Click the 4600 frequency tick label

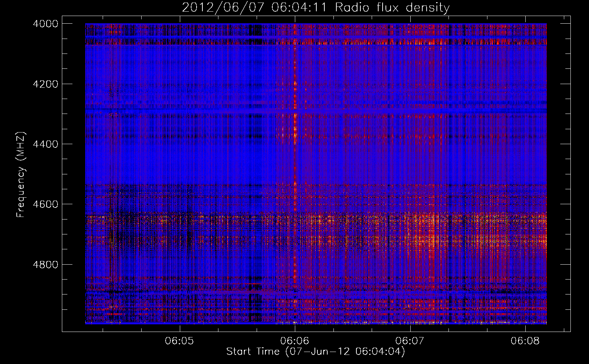46,204
